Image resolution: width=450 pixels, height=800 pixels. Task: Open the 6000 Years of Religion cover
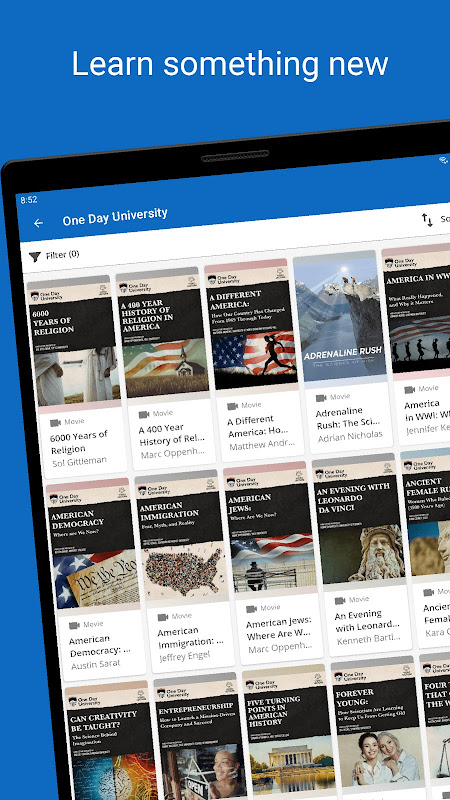click(74, 344)
